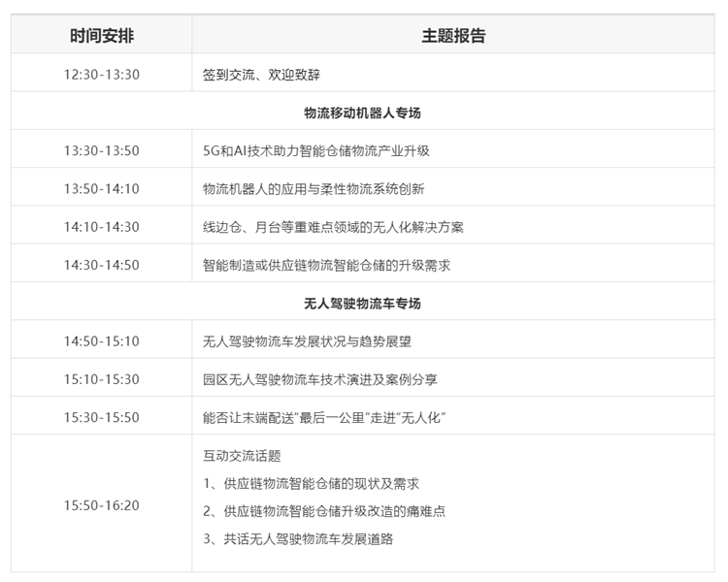Click the 时间安排 column header
This screenshot has width=728, height=582.
(102, 36)
